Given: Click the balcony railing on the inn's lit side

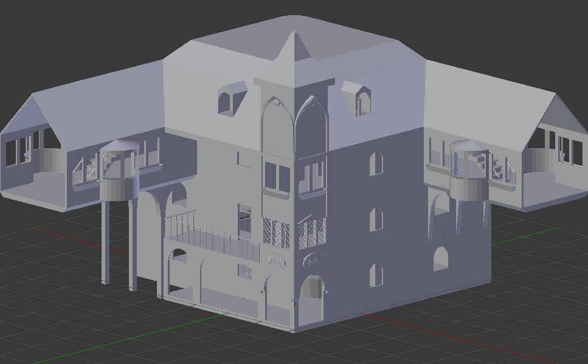Looking at the screenshot, I should point(212,236).
